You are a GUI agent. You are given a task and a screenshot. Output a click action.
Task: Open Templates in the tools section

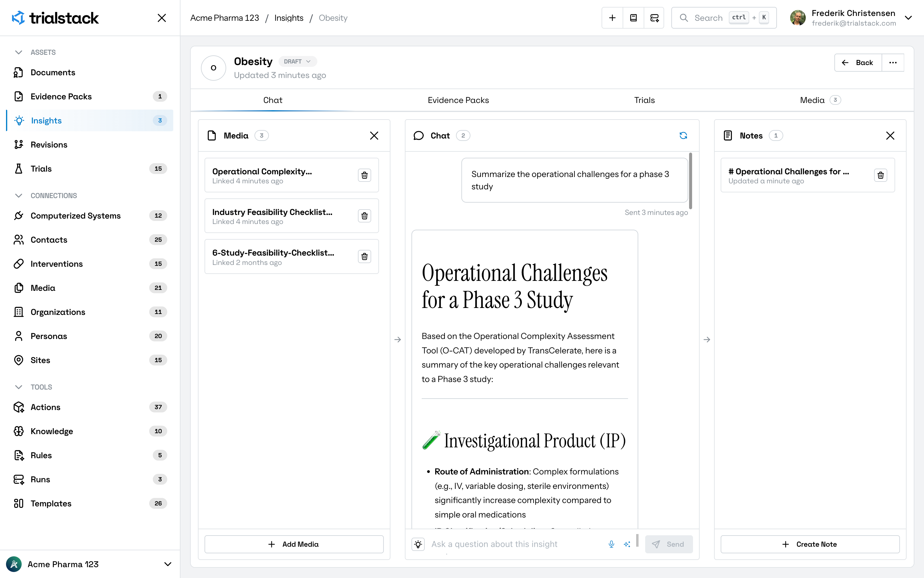[x=90, y=503]
